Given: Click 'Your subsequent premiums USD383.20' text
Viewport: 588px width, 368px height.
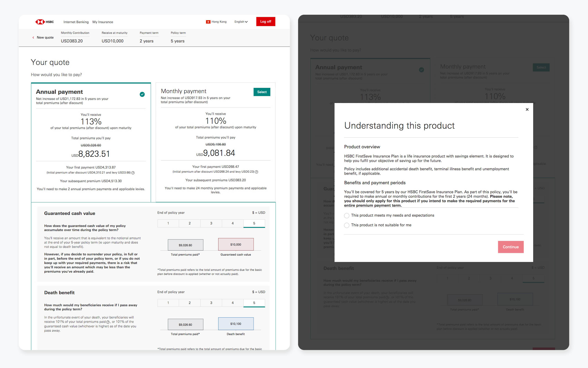Looking at the screenshot, I should pyautogui.click(x=216, y=180).
